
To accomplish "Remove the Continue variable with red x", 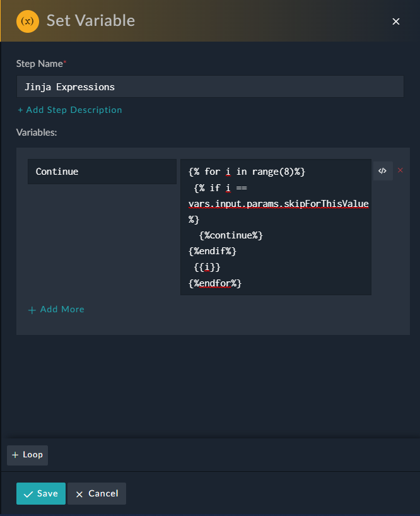I will (x=400, y=170).
